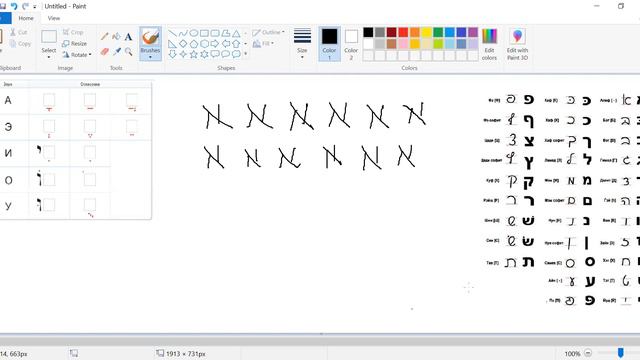The width and height of the screenshot is (640, 360).
Task: Click the Cut button
Action: click(18, 32)
